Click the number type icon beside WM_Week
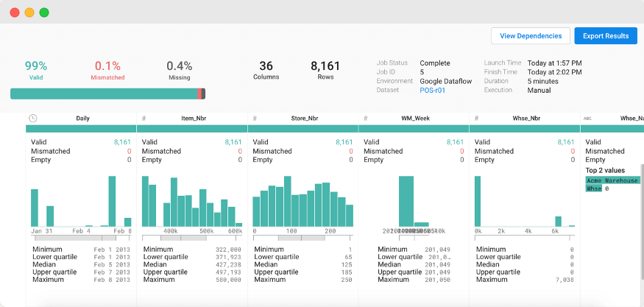The image size is (644, 307). 366,119
